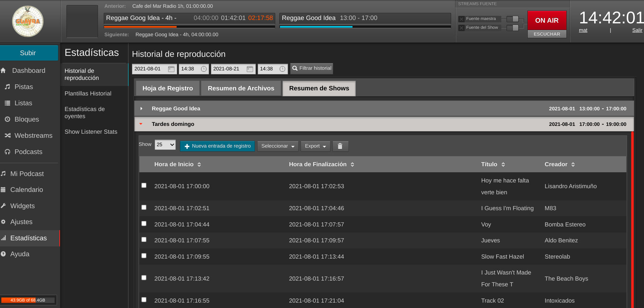
Task: Check the Jueves by Aldo Benitez row
Action: tap(144, 240)
